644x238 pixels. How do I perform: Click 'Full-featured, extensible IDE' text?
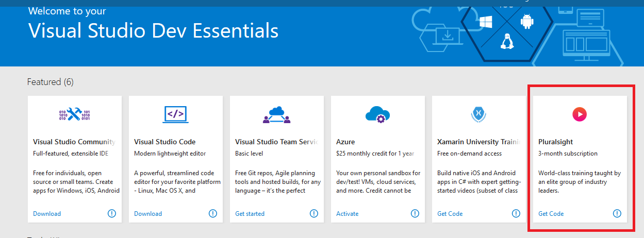(71, 154)
